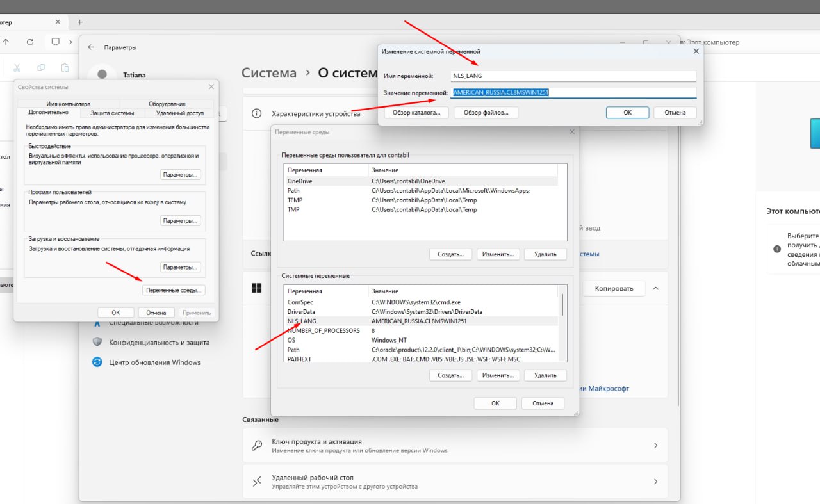The image size is (820, 504).
Task: Click Удалить under Системные переменные
Action: point(545,375)
